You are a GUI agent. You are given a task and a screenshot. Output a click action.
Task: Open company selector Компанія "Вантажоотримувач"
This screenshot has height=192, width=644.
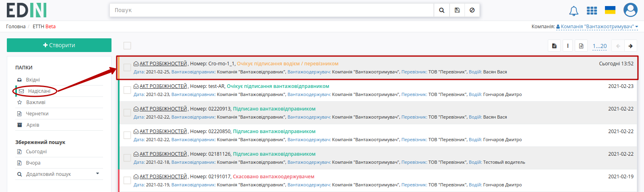pos(597,27)
